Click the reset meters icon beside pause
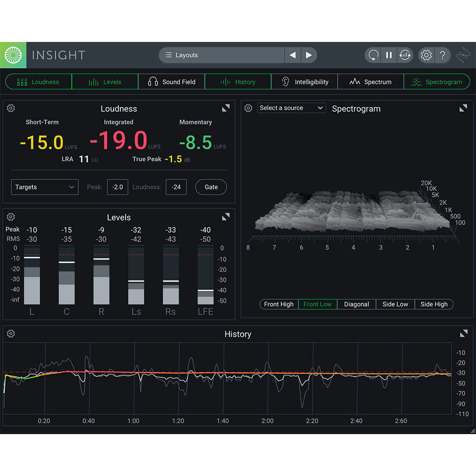476x476 pixels. pyautogui.click(x=405, y=55)
